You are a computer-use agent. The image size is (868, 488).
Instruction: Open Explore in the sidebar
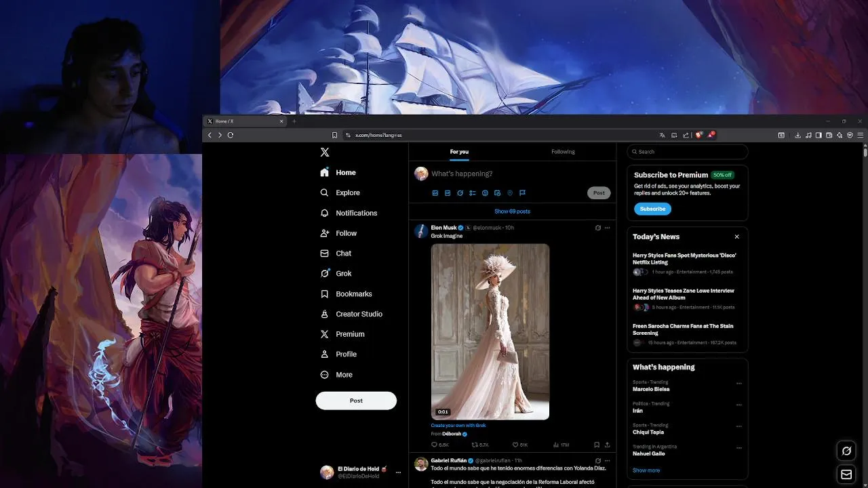340,192
